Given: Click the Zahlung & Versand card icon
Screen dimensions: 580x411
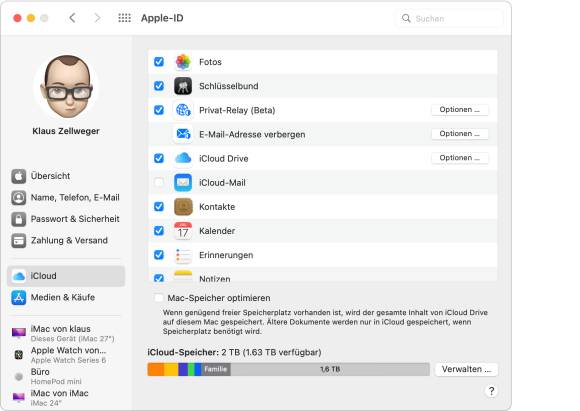Looking at the screenshot, I should coord(18,240).
